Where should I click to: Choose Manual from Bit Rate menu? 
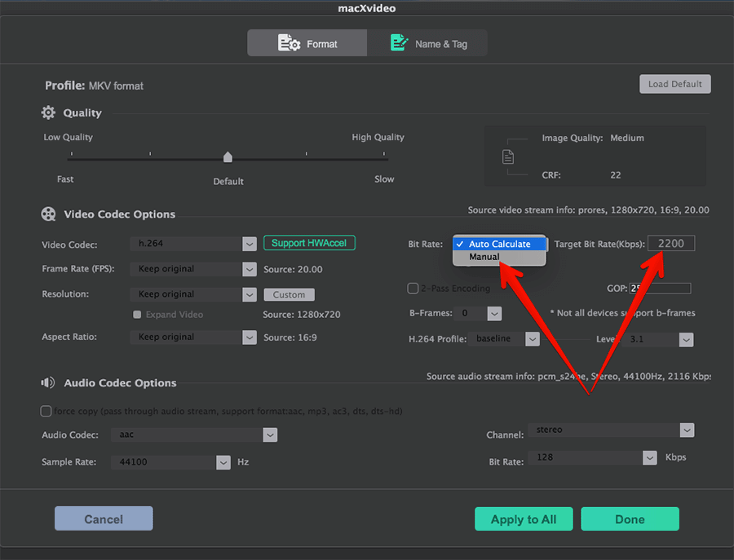[499, 257]
